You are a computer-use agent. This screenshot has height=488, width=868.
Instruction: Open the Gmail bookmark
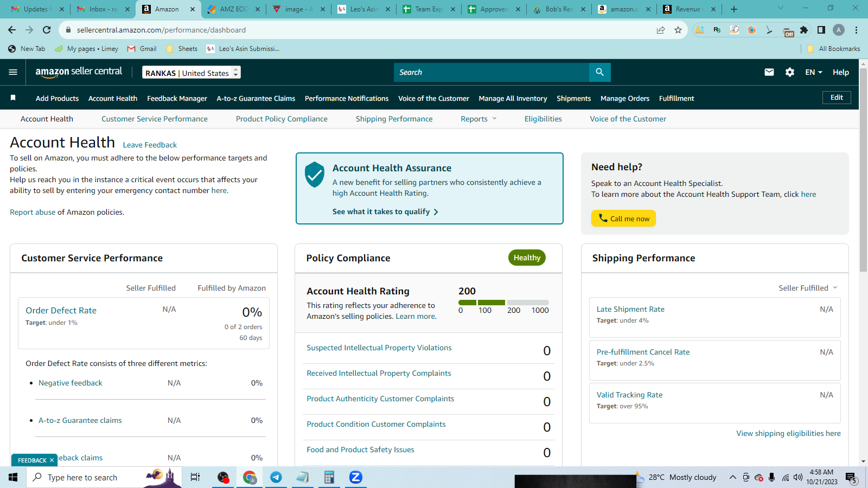coord(142,49)
